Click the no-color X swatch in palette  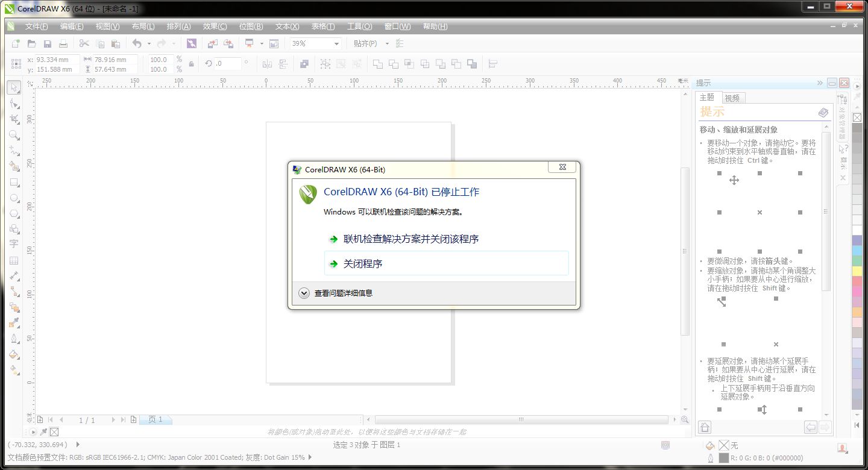point(857,117)
